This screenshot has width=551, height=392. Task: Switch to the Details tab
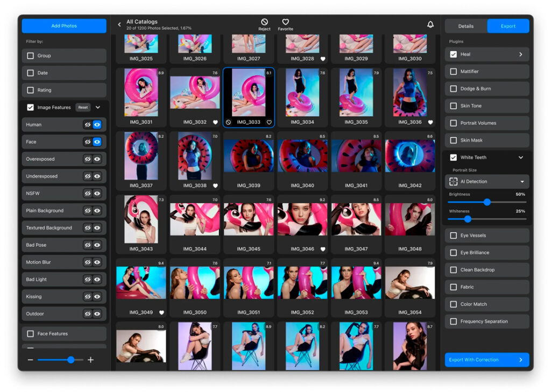point(465,26)
